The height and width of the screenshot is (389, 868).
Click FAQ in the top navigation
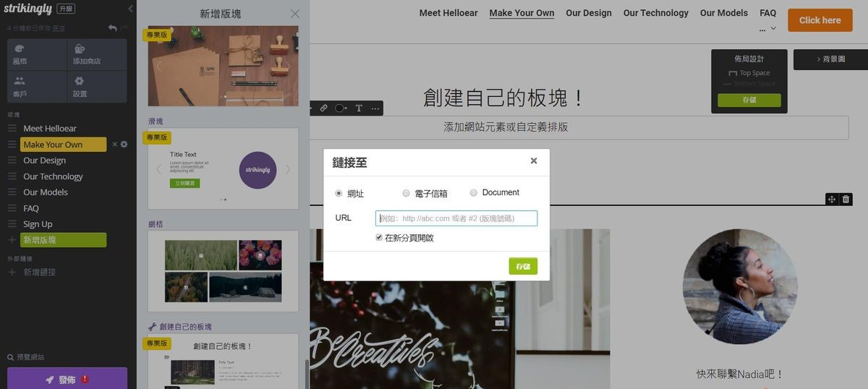point(767,13)
